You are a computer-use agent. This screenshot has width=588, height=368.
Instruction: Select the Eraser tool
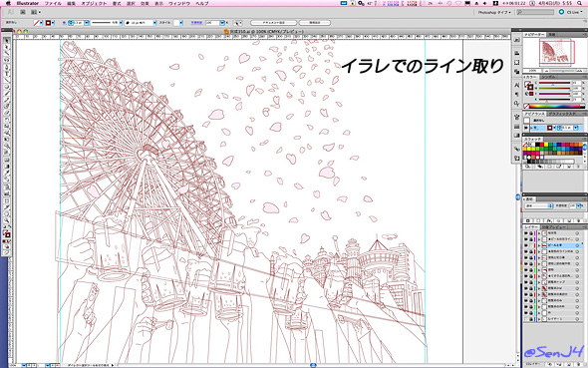[x=6, y=114]
